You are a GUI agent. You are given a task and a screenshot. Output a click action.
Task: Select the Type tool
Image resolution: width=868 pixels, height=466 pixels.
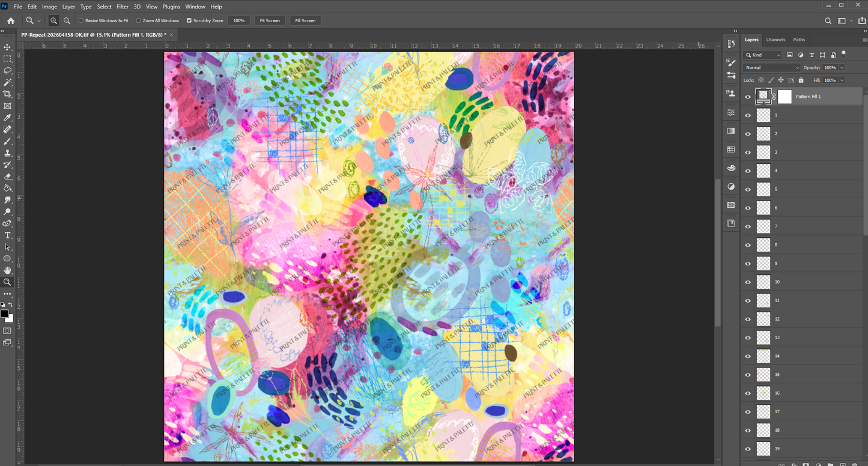coord(7,235)
